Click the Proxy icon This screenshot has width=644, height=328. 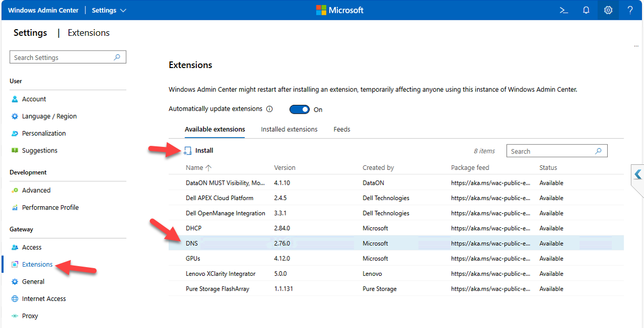[15, 316]
